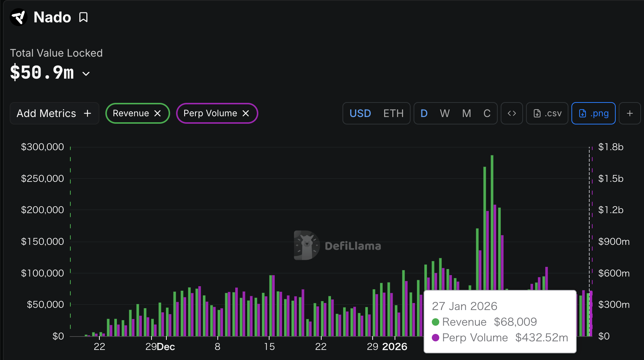This screenshot has width=644, height=360.
Task: Click the $900m right axis label
Action: (x=614, y=241)
